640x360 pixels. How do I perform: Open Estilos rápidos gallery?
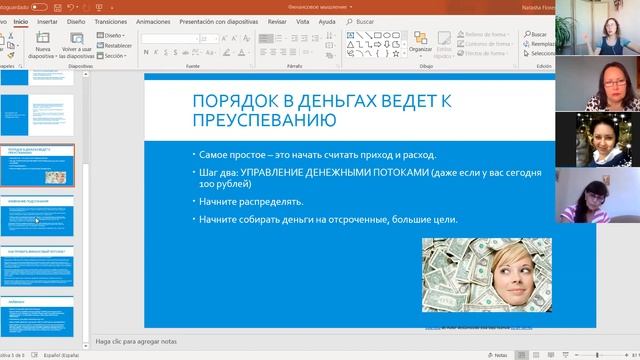point(444,45)
